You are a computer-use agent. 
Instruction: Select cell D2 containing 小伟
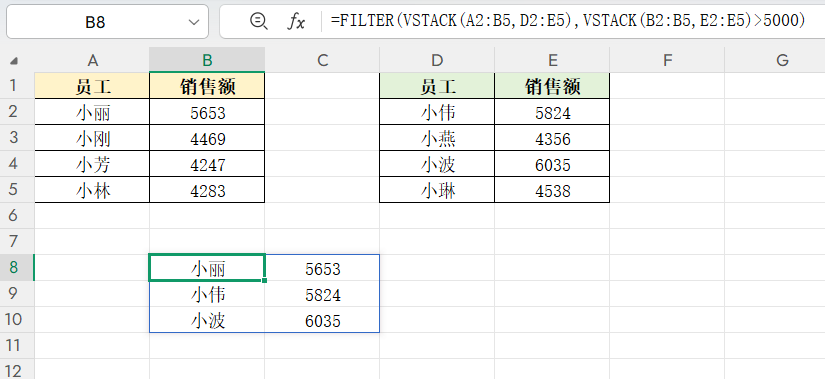coord(437,112)
